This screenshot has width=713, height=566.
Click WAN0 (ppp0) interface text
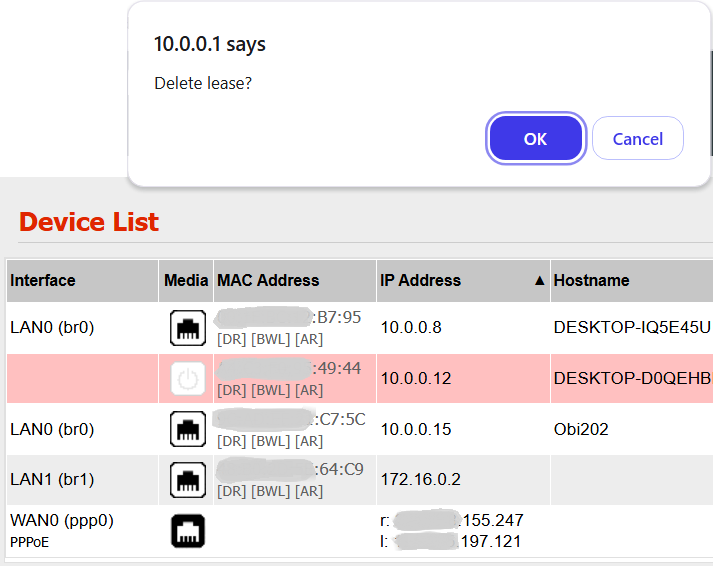click(x=62, y=520)
